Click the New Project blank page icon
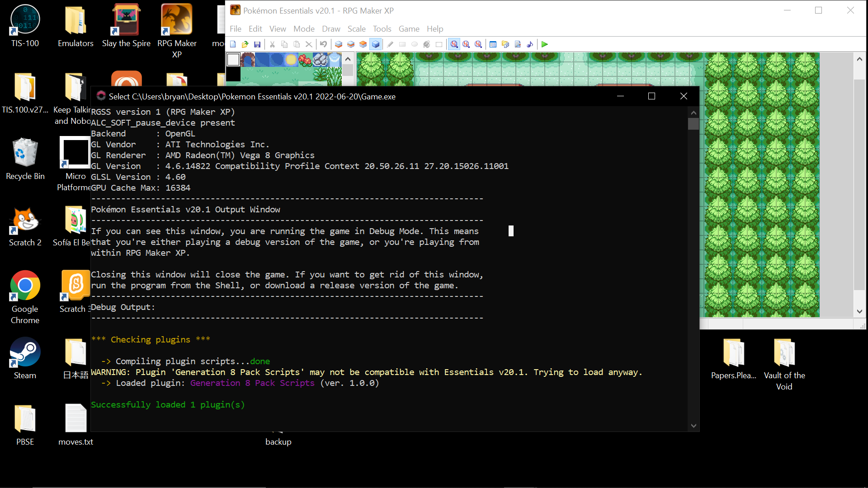 tap(233, 44)
